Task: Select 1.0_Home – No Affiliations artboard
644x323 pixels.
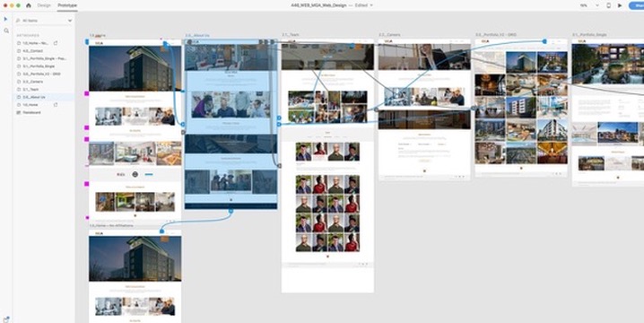Action: 135,276
